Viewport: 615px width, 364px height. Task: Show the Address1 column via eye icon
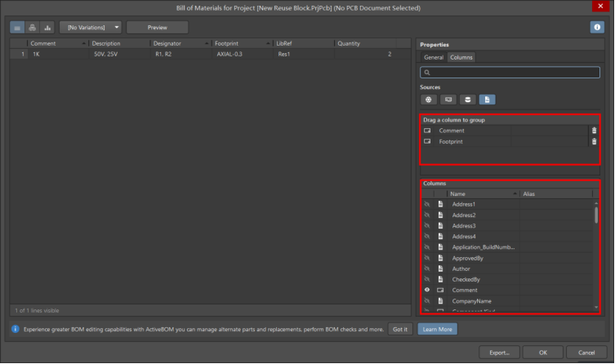[x=427, y=204]
